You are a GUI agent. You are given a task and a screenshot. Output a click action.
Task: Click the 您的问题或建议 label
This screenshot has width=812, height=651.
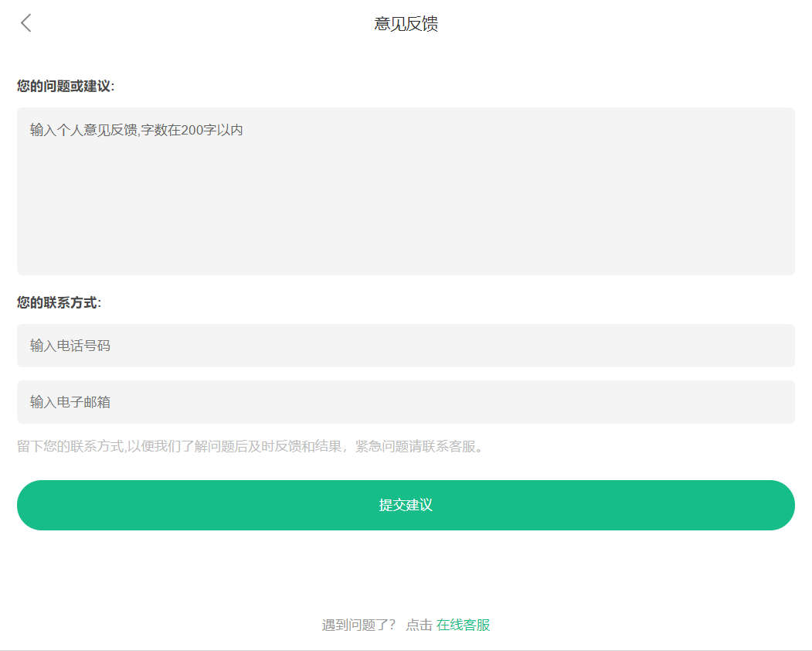(66, 86)
